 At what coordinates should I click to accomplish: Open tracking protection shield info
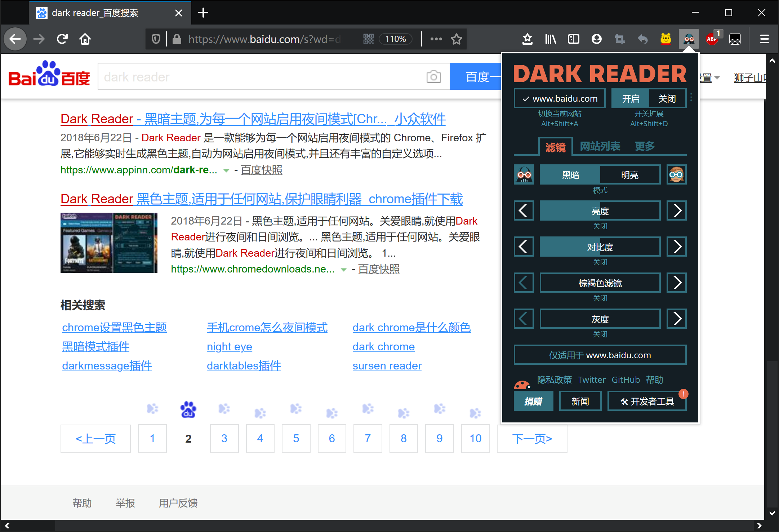pos(156,39)
